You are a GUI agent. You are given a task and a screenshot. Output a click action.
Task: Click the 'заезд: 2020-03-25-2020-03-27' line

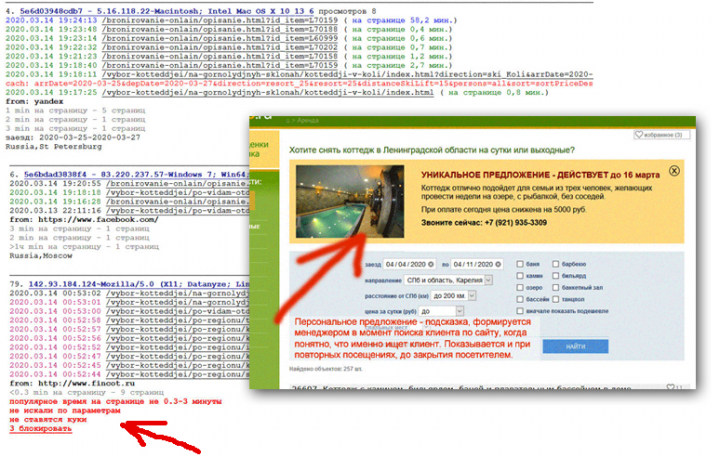(73, 137)
